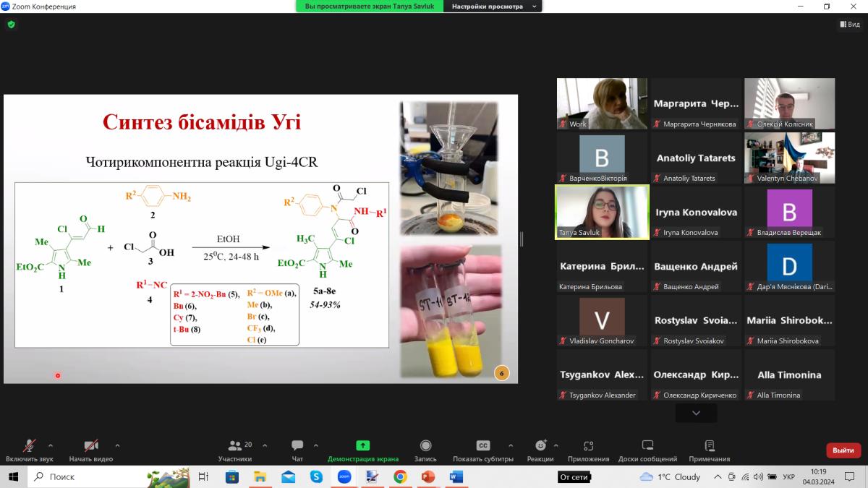868x488 pixels.
Task: Open the Whiteboards icon
Action: [647, 446]
